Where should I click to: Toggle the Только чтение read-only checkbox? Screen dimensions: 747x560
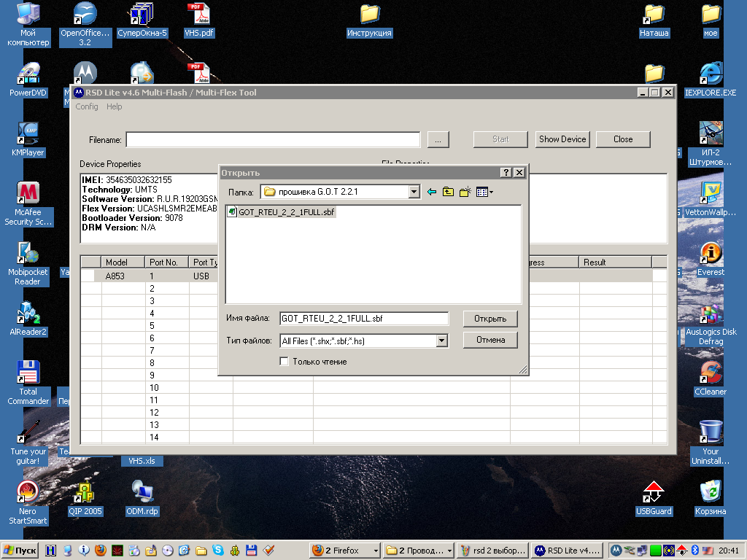coord(285,362)
